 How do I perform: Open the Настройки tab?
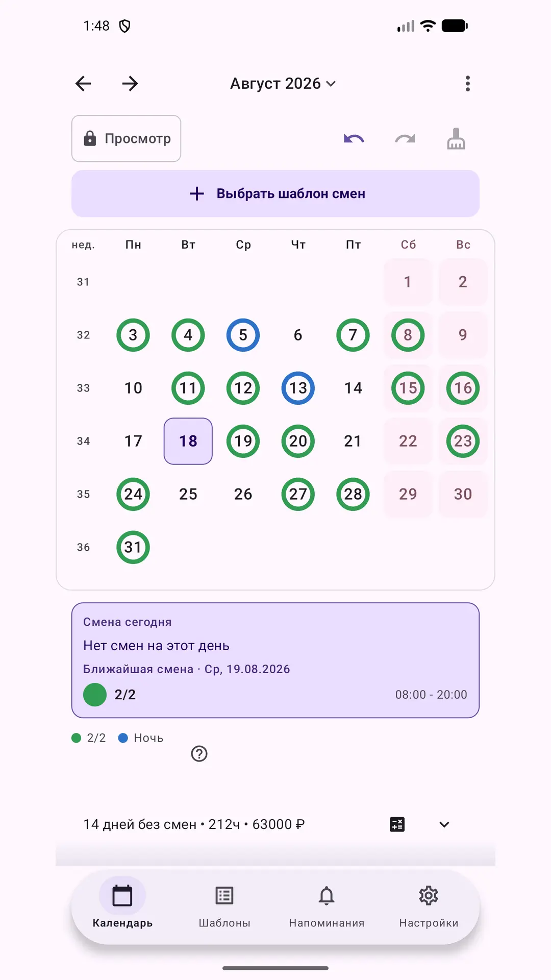(x=429, y=907)
